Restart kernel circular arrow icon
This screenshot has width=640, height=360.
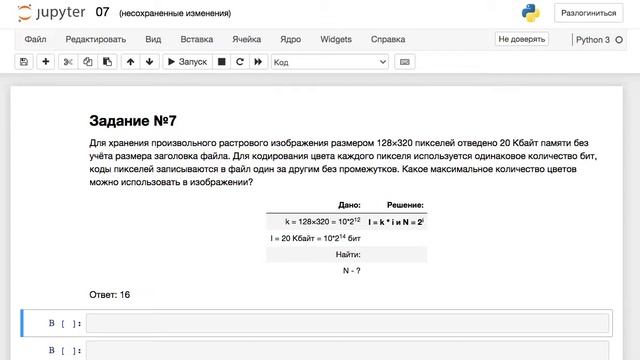pyautogui.click(x=240, y=62)
